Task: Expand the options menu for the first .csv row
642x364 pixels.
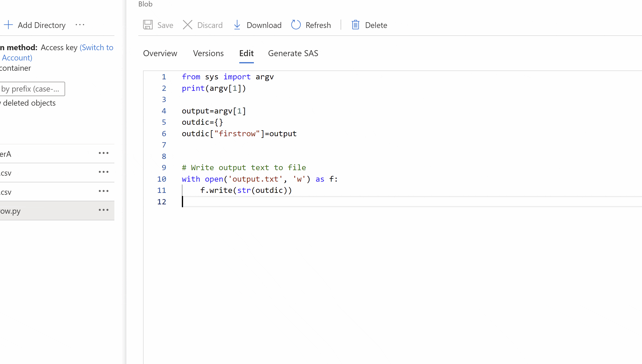Action: point(103,172)
